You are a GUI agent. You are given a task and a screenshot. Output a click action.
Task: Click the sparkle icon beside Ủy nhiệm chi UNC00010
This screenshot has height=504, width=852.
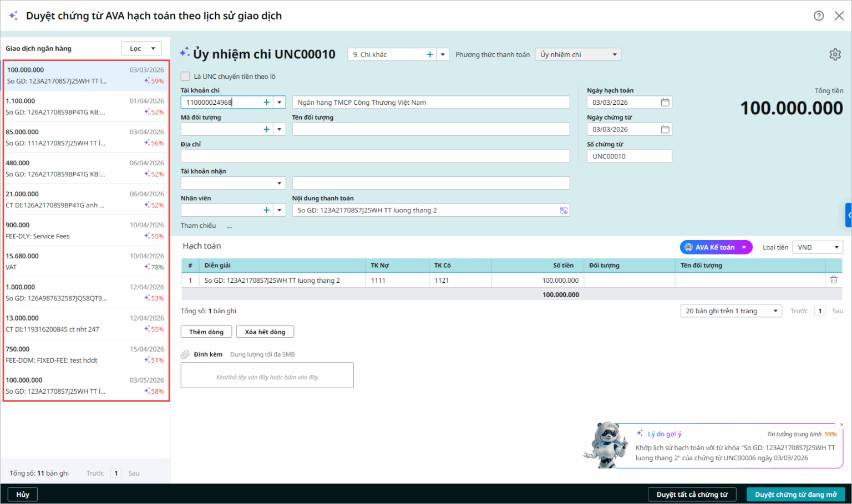[185, 53]
